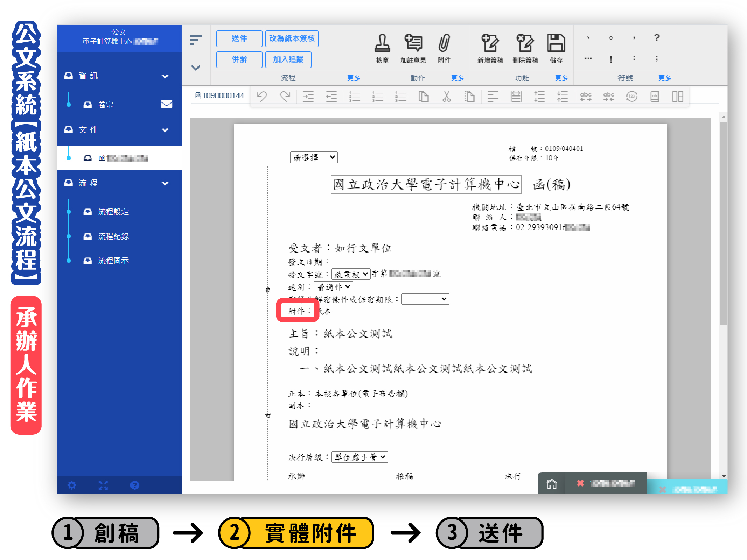Open 流程紀錄 in the sidebar

[113, 236]
